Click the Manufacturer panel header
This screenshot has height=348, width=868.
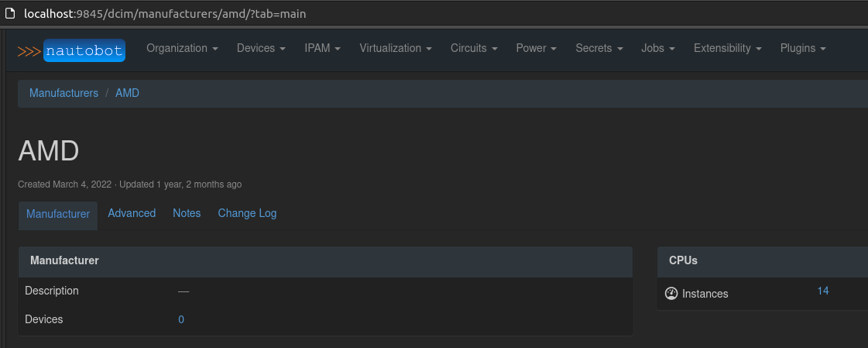[325, 262]
